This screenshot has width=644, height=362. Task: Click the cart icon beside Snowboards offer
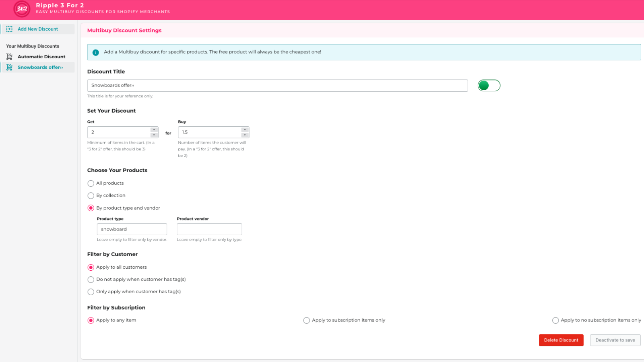[x=9, y=67]
